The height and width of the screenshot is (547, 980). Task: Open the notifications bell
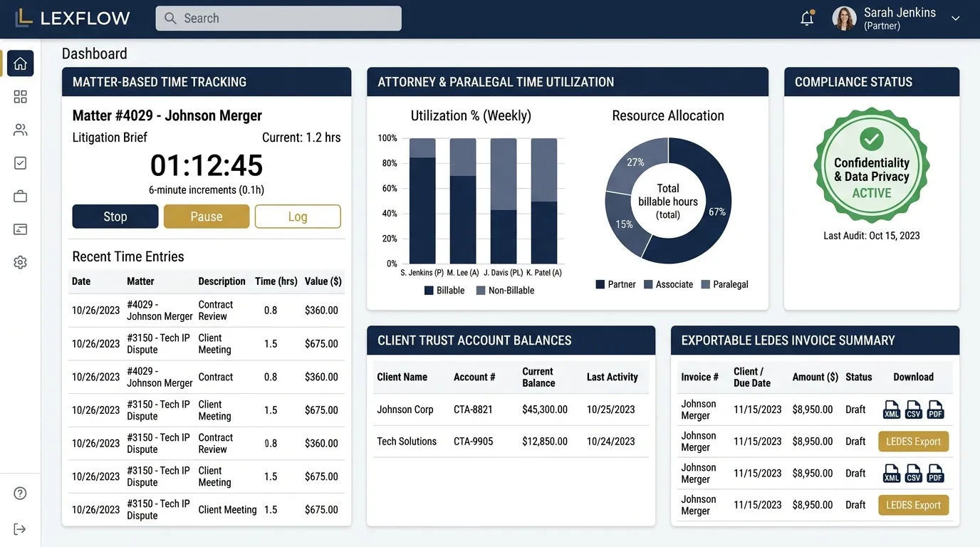click(x=807, y=19)
